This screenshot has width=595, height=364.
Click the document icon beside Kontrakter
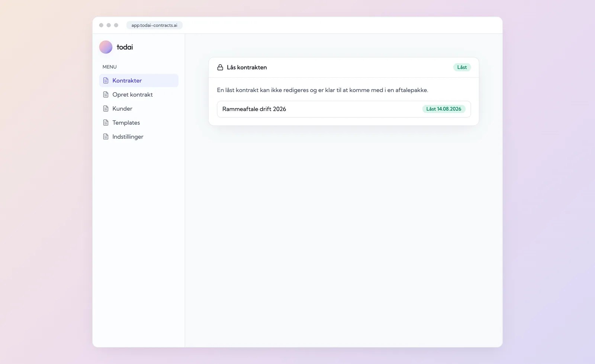(106, 81)
